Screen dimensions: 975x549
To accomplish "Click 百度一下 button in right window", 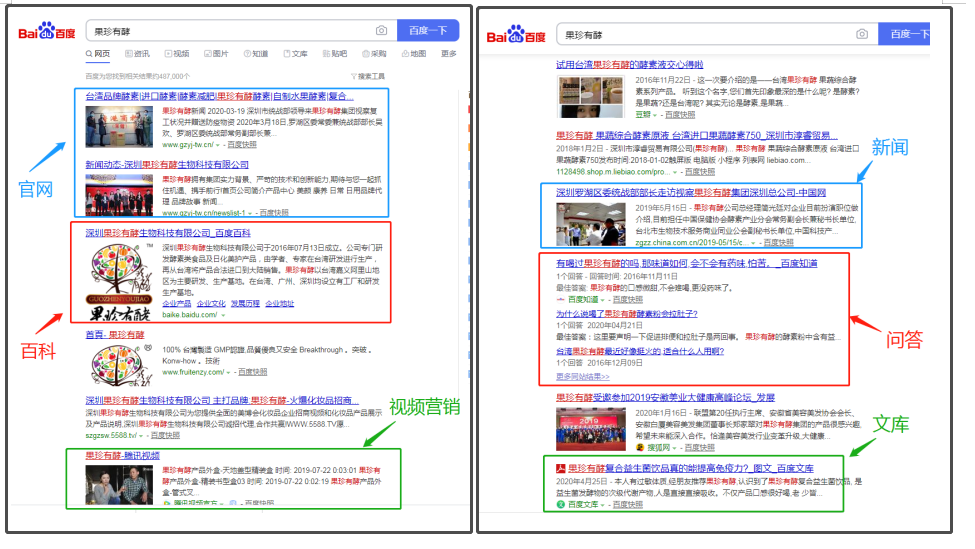I will click(904, 34).
